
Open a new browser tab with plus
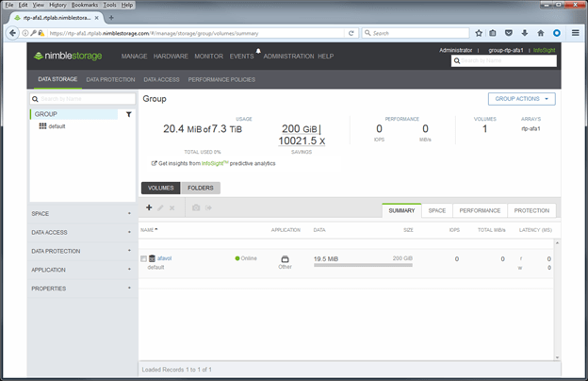point(111,18)
